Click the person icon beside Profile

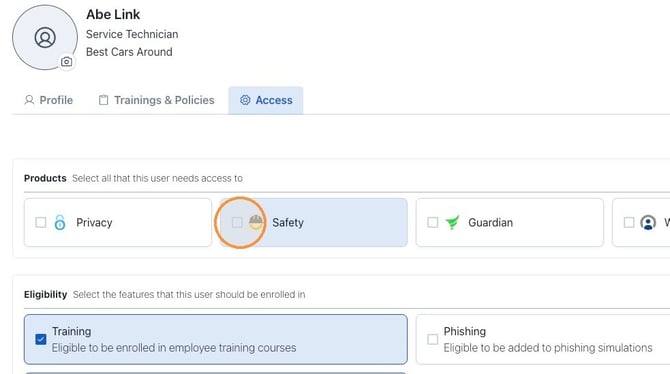[x=29, y=100]
